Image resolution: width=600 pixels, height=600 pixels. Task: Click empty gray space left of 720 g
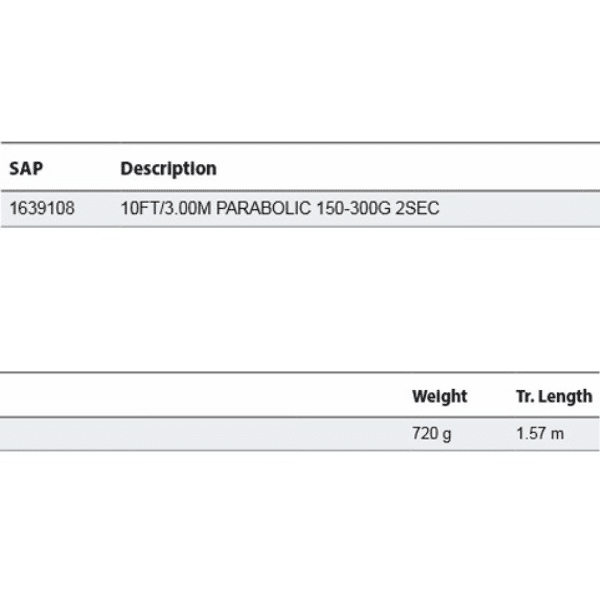[200, 435]
